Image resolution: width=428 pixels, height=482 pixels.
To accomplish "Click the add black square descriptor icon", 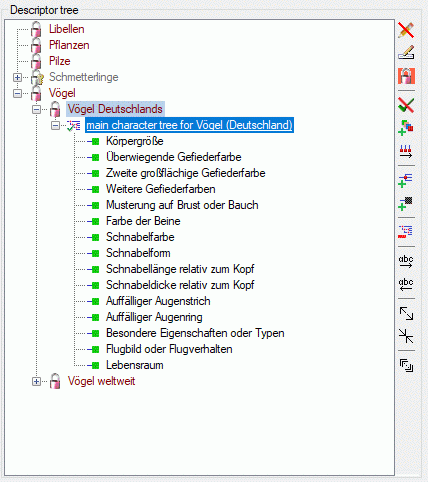I will [406, 203].
